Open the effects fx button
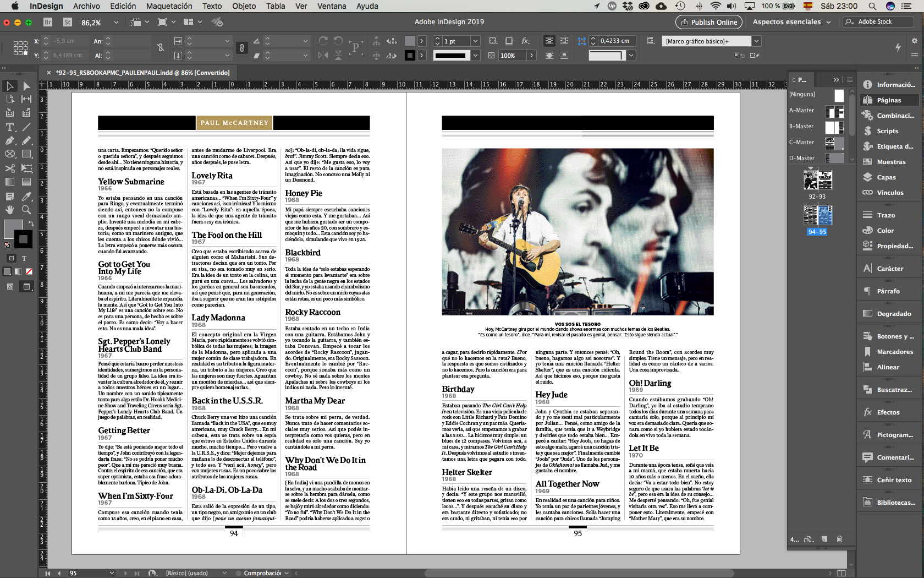Screen dimensions: 924x578 (x=525, y=41)
